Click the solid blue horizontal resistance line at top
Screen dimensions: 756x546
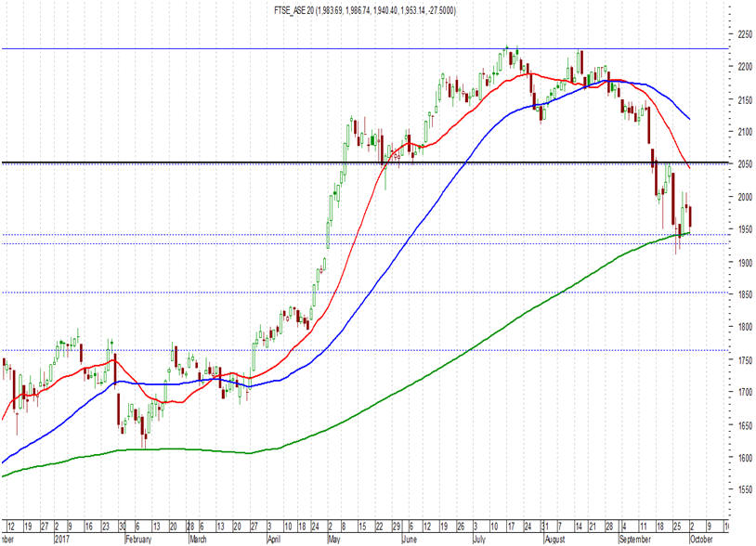pyautogui.click(x=364, y=48)
